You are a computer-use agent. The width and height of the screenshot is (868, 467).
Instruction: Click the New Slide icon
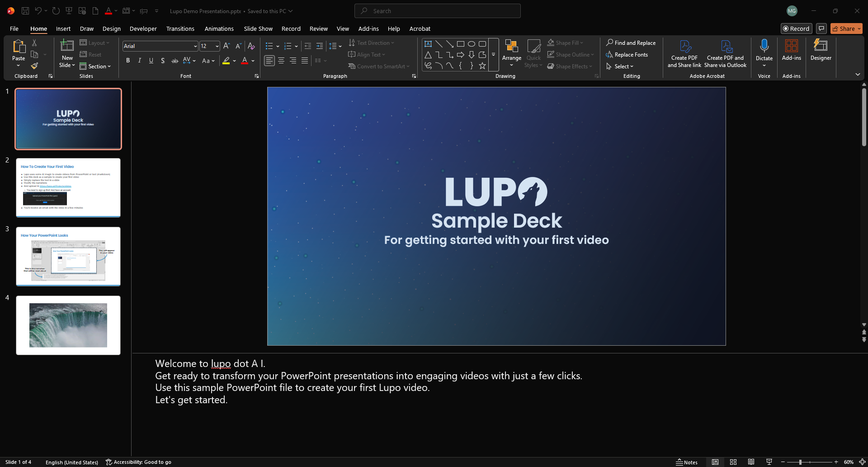click(x=67, y=46)
